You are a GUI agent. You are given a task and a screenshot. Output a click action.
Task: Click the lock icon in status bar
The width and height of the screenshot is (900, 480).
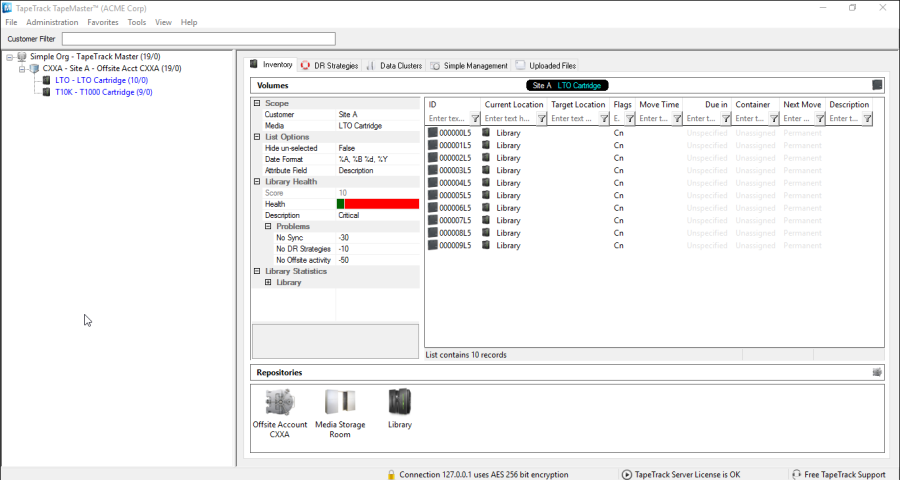click(x=391, y=475)
